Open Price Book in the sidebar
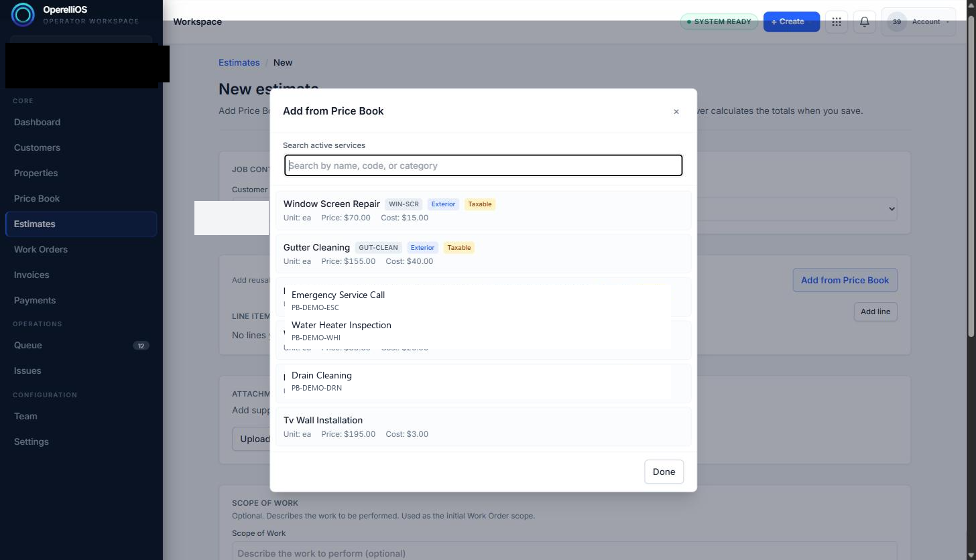Viewport: 976px width, 560px height. 81,198
